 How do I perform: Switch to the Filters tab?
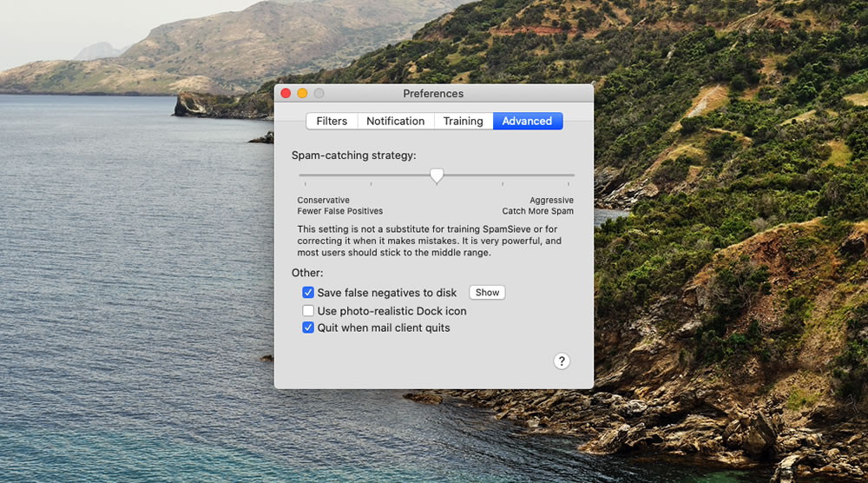(x=332, y=121)
